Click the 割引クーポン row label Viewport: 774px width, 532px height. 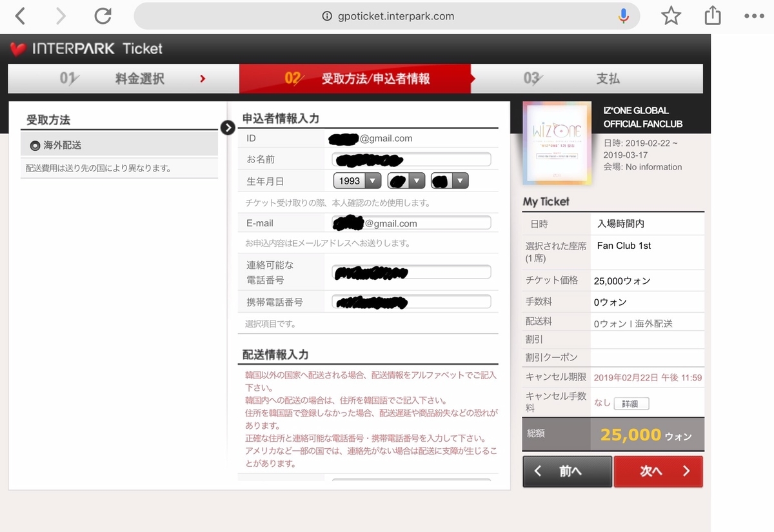tap(551, 357)
